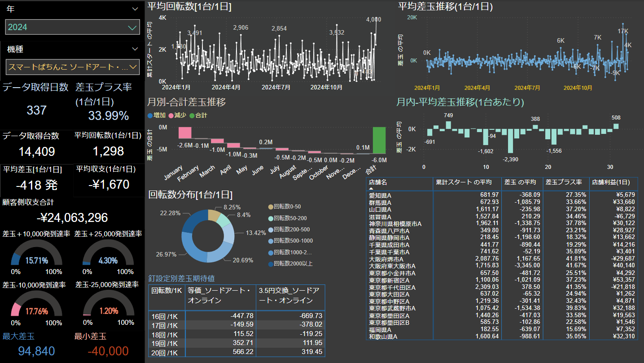The width and height of the screenshot is (644, 363).
Task: Select 回転数0-50 legend dot
Action: pyautogui.click(x=270, y=207)
